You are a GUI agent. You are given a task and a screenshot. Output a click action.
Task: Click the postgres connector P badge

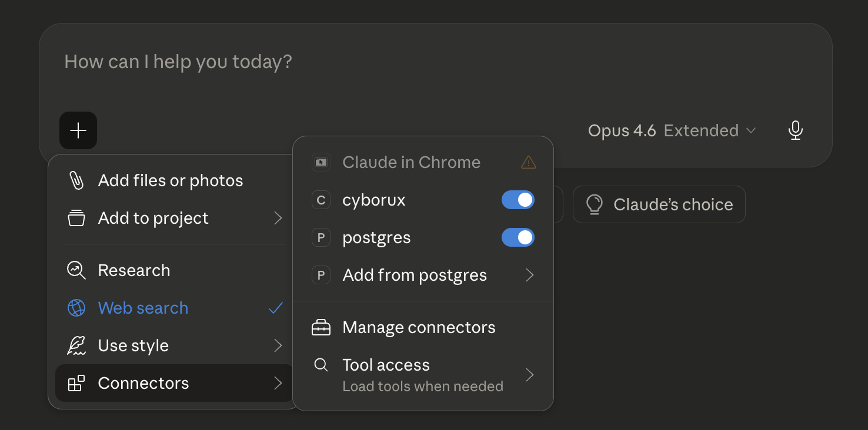pyautogui.click(x=321, y=237)
